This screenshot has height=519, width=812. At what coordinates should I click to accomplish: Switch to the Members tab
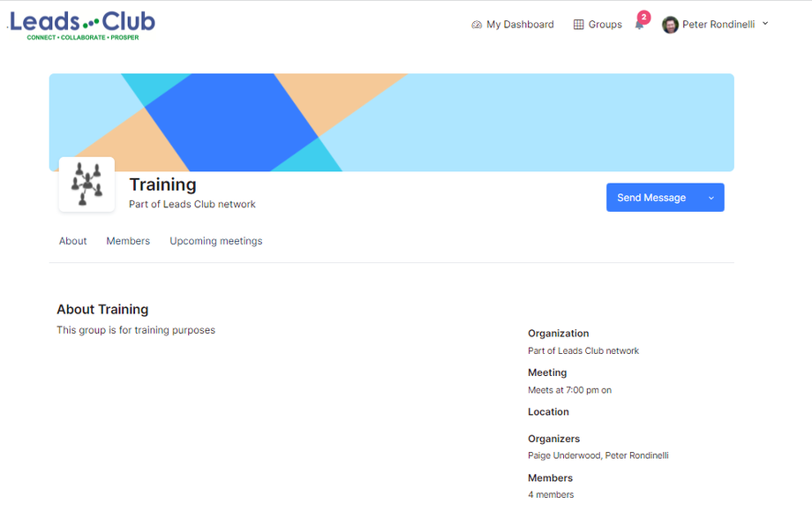[x=128, y=241]
